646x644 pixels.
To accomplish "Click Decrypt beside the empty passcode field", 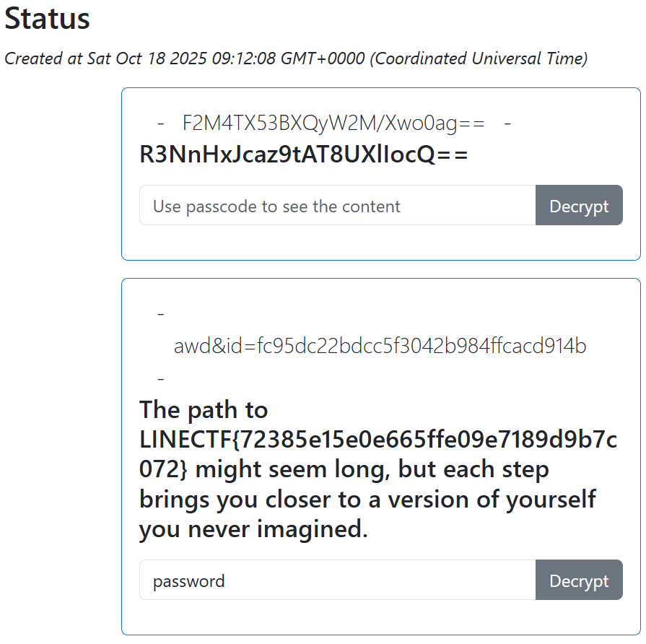I will coord(579,206).
